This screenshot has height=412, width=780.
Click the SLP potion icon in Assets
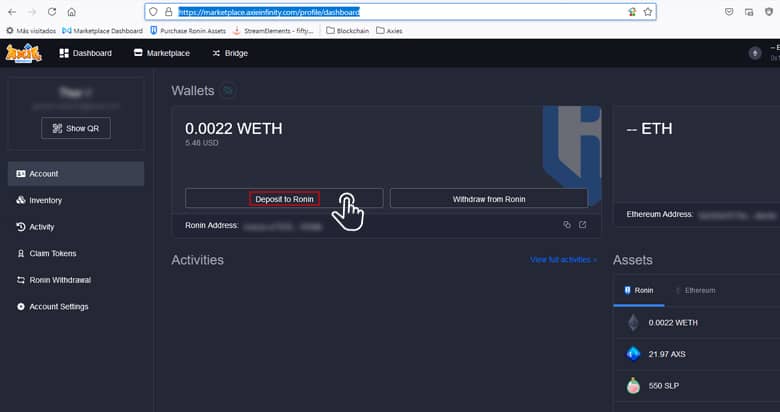[x=633, y=386]
